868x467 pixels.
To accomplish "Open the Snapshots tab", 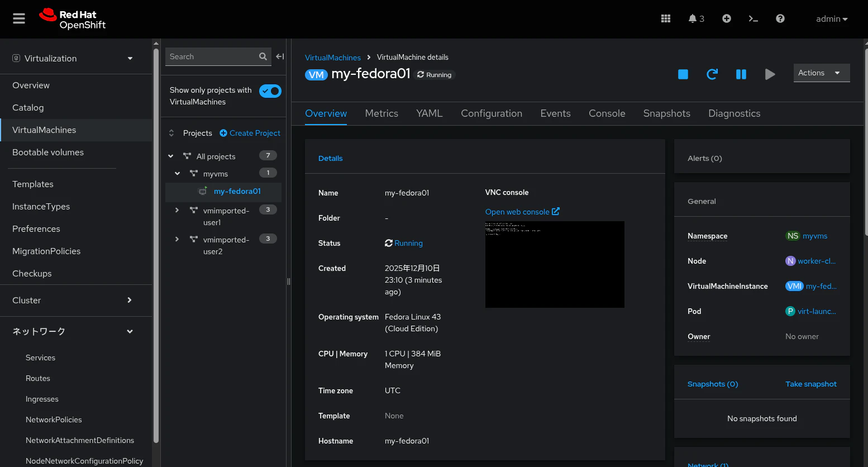I will click(x=667, y=113).
